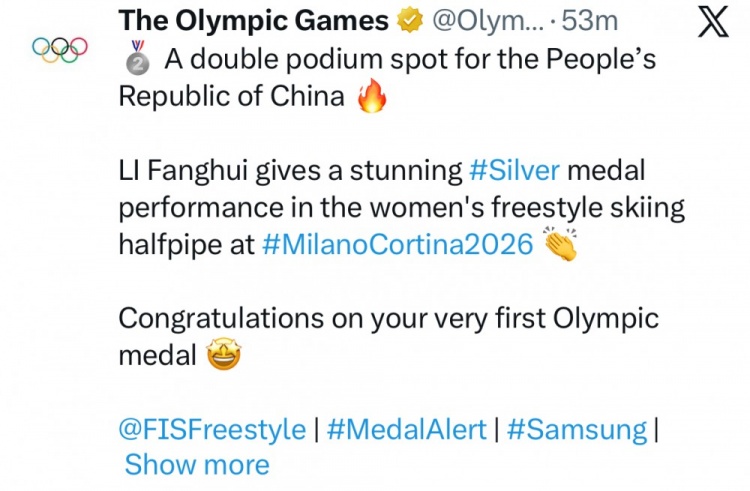Visit the @FISFreestyle mention
This screenshot has height=491, width=750.
click(x=212, y=430)
